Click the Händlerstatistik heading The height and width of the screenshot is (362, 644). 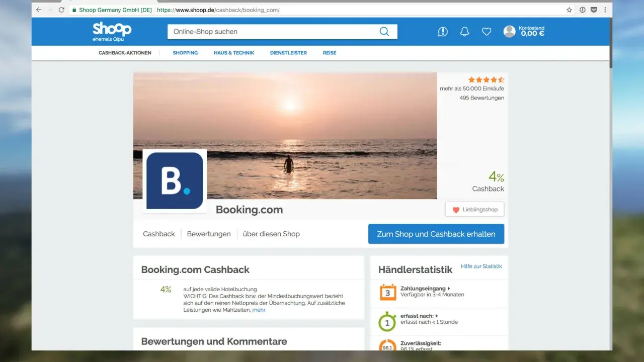pos(415,269)
